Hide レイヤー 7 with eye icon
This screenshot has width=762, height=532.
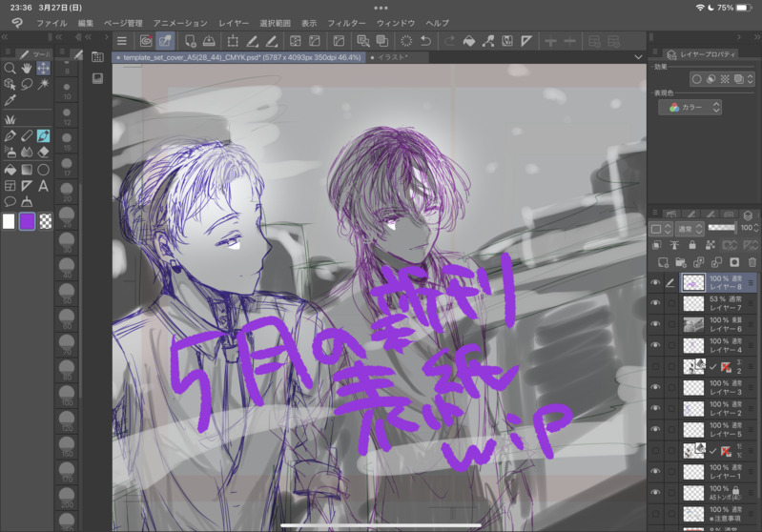(655, 303)
